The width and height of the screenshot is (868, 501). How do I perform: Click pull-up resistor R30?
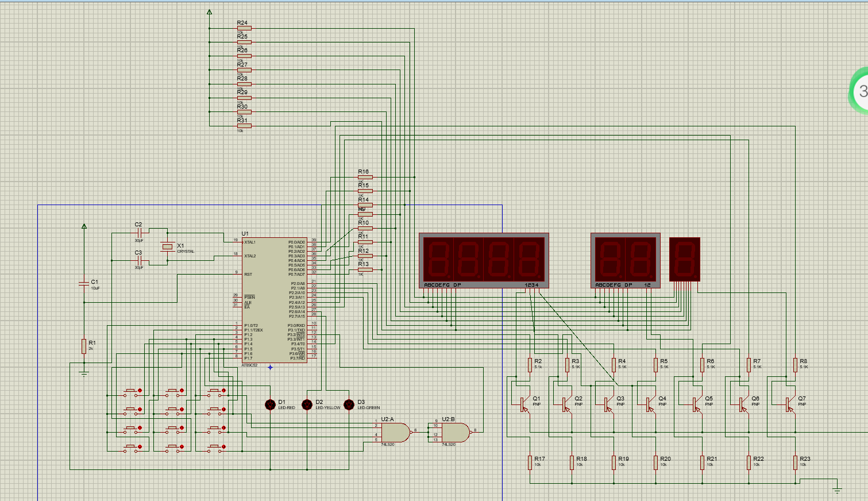pos(244,112)
